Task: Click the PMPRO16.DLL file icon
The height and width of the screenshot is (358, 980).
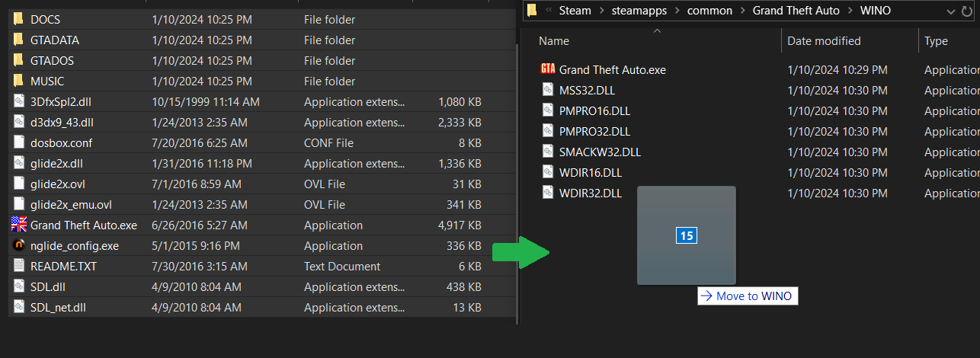Action: tap(547, 110)
